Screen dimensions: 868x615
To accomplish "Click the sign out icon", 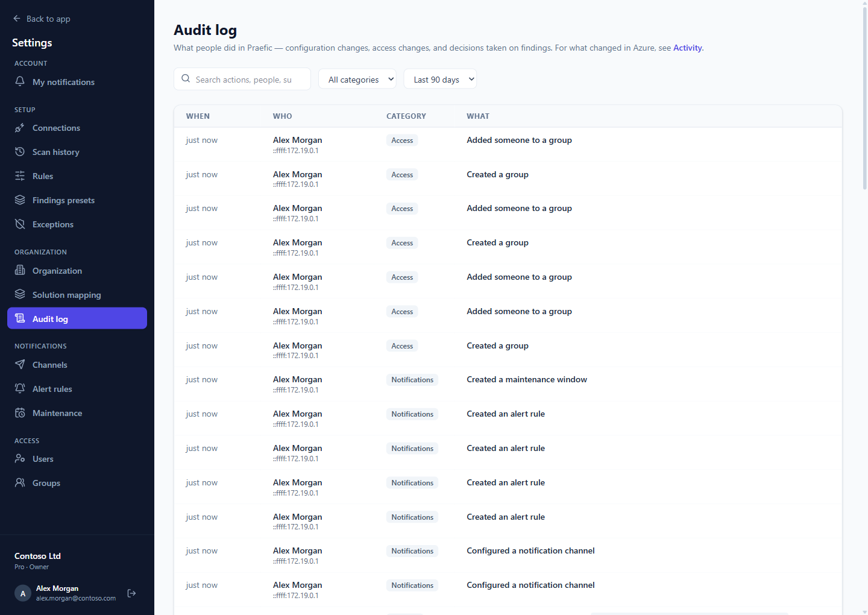I will [131, 593].
